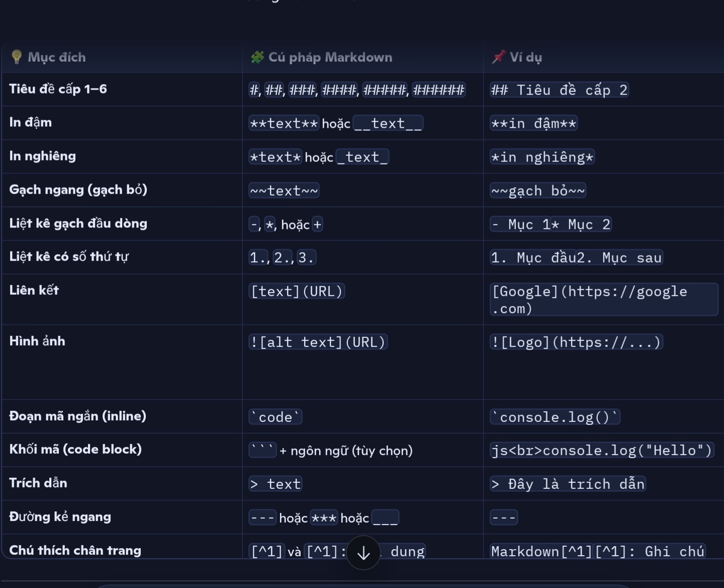This screenshot has height=588, width=724.
Task: Select the Cú pháp Markdown column header
Action: click(x=330, y=57)
